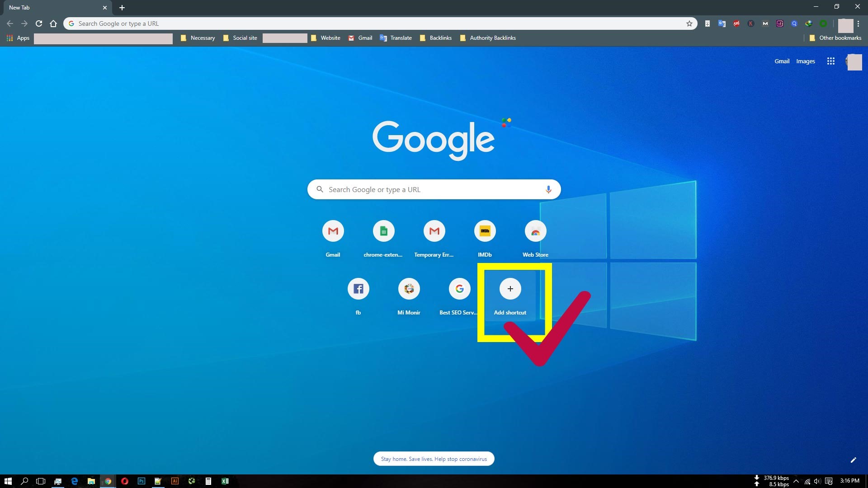Expand the Necessary bookmarks folder
The image size is (868, 488).
198,38
